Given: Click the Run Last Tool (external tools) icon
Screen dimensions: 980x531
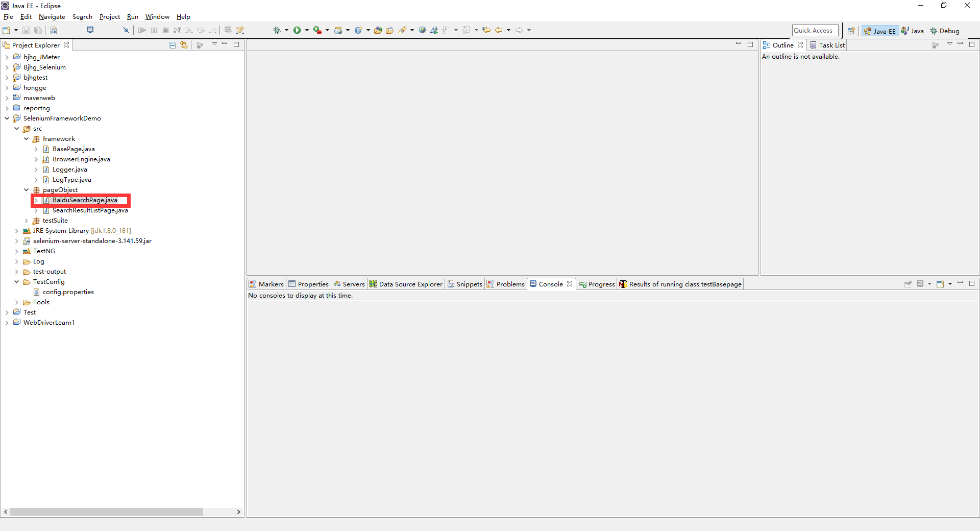Looking at the screenshot, I should [x=317, y=31].
